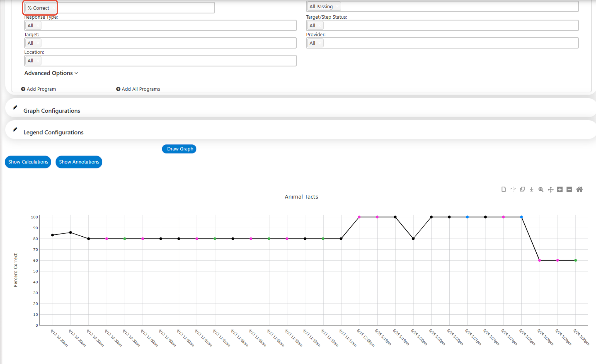
Task: Select the magnifier zoom tool above graph
Action: click(x=541, y=190)
